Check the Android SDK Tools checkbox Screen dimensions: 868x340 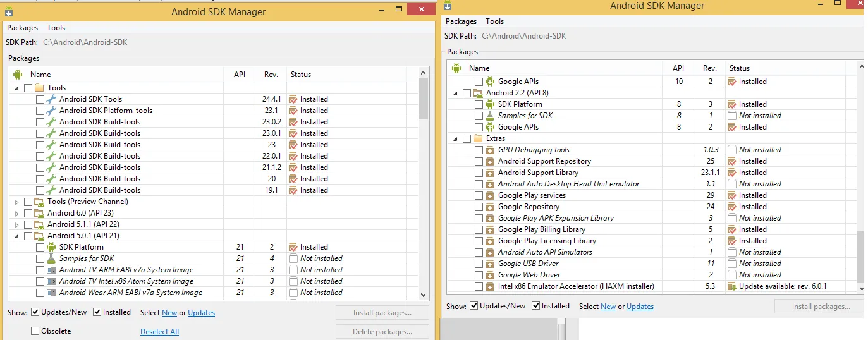click(40, 99)
